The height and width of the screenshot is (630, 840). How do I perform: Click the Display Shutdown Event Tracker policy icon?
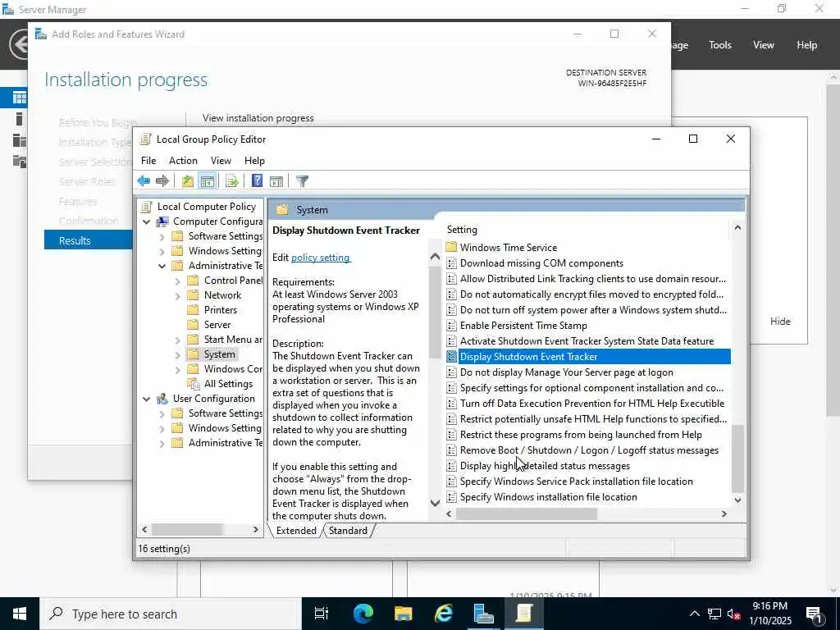pos(452,356)
